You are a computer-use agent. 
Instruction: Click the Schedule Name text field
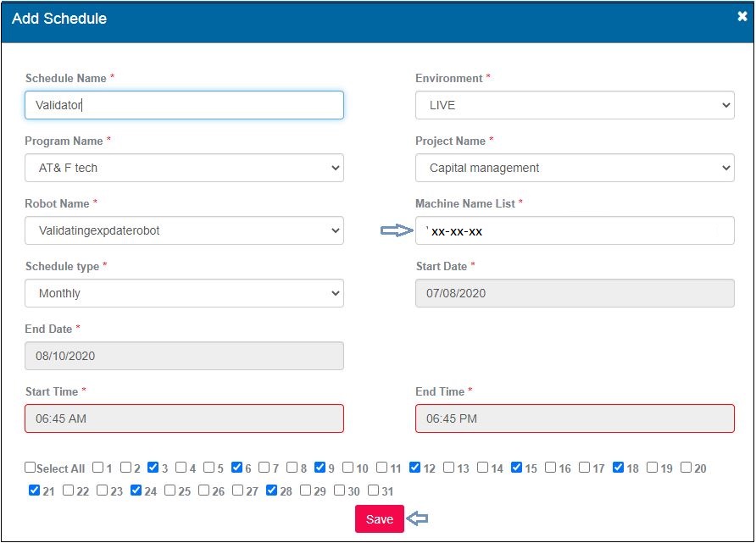(184, 105)
